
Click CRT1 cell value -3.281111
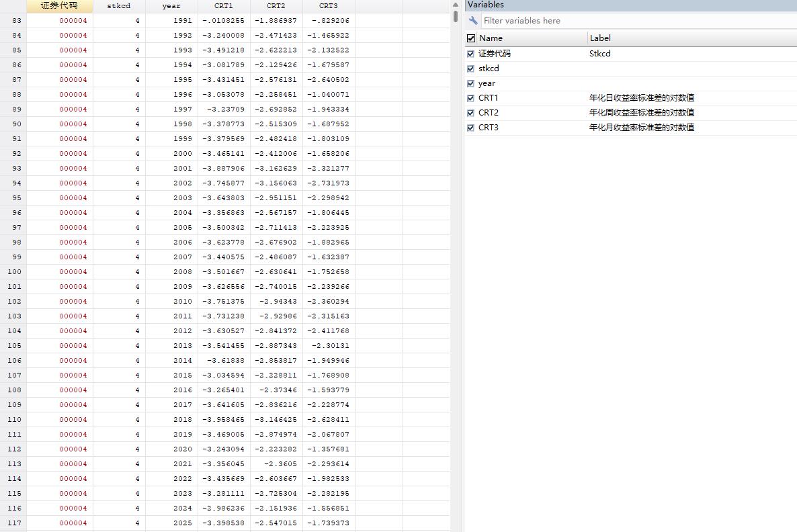tap(223, 494)
